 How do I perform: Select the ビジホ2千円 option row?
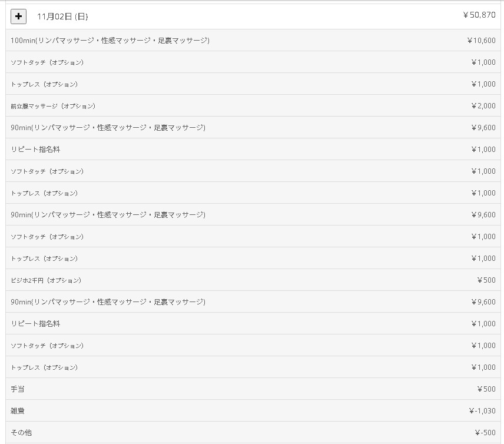46,280
